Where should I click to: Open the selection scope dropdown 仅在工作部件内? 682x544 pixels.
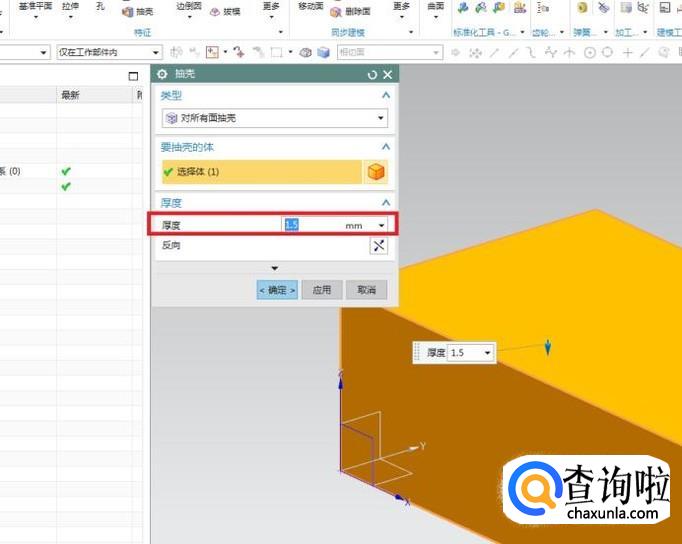110,53
